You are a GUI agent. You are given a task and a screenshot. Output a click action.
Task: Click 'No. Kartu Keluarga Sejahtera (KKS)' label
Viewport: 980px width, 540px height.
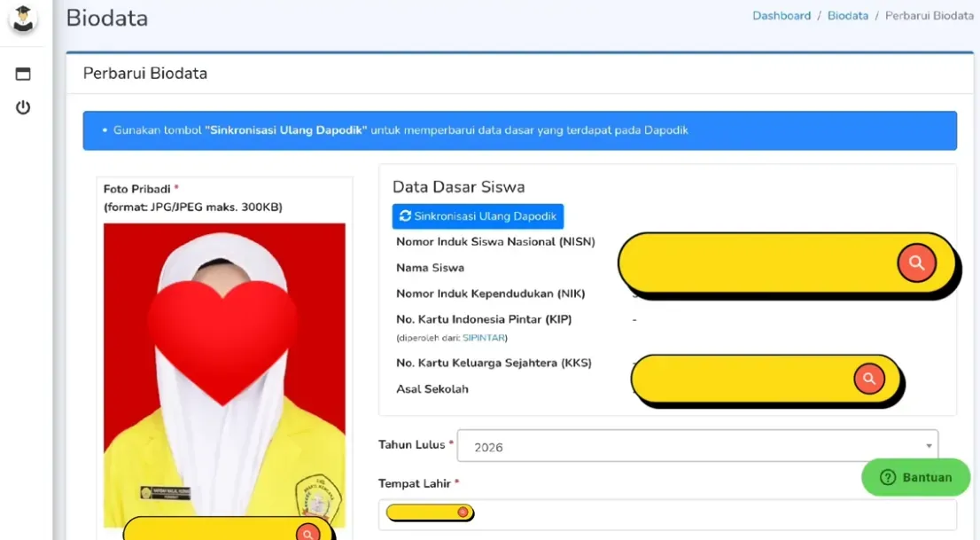[x=494, y=363]
